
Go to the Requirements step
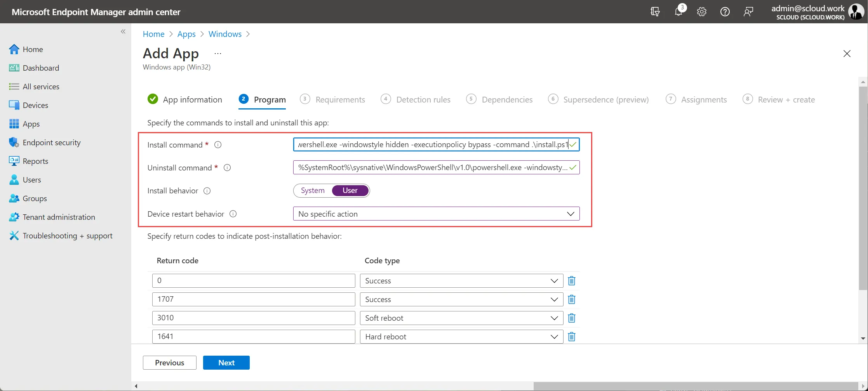pos(332,99)
